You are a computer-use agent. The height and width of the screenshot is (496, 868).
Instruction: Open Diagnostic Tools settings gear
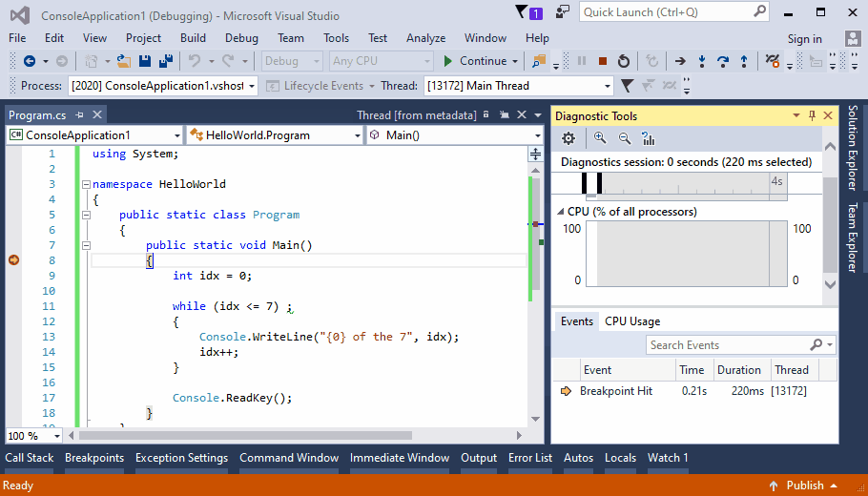click(568, 138)
